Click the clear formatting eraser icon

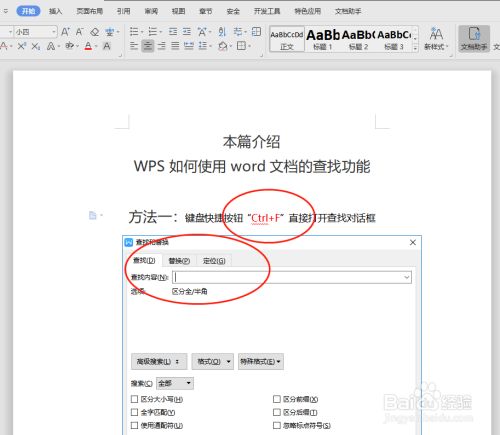click(x=95, y=32)
